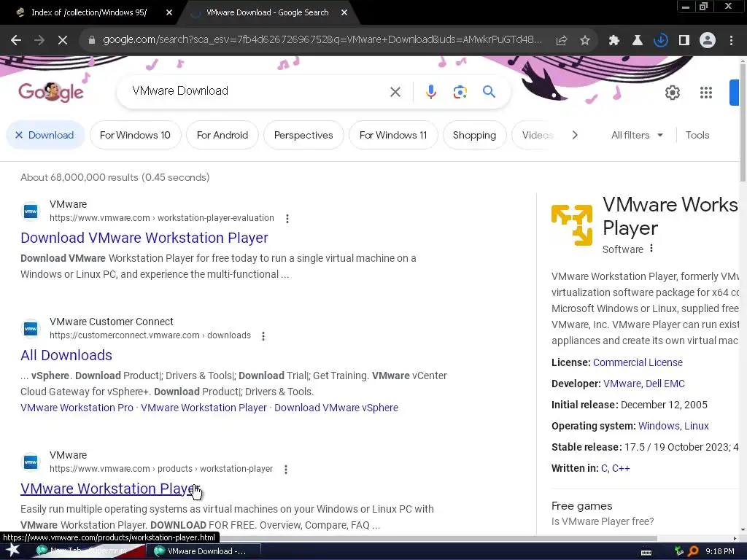Open Google settings gear icon

pos(672,93)
